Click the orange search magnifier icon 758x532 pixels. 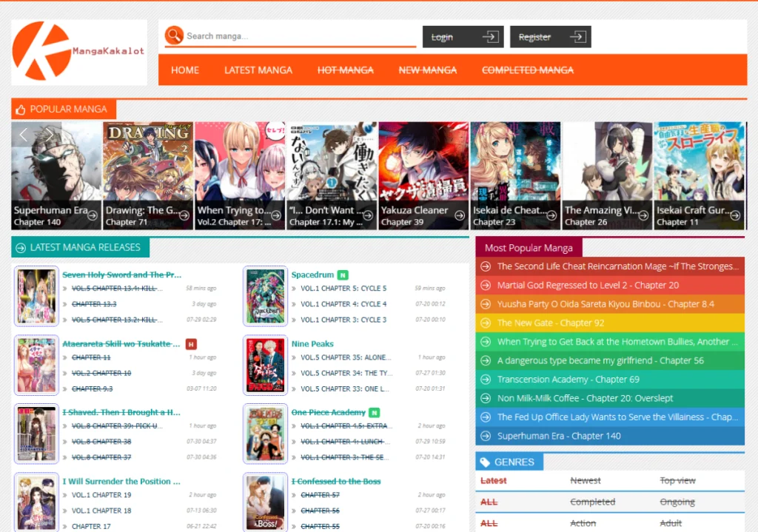(x=174, y=36)
